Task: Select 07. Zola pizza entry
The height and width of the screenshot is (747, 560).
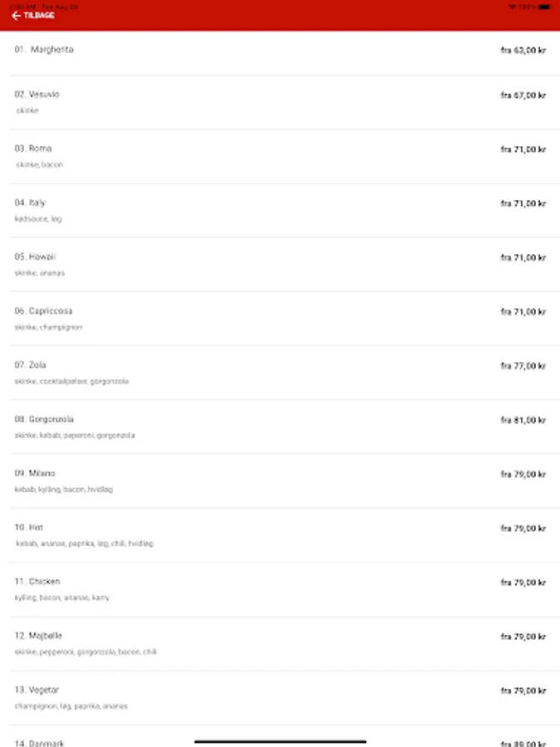Action: tap(285, 373)
